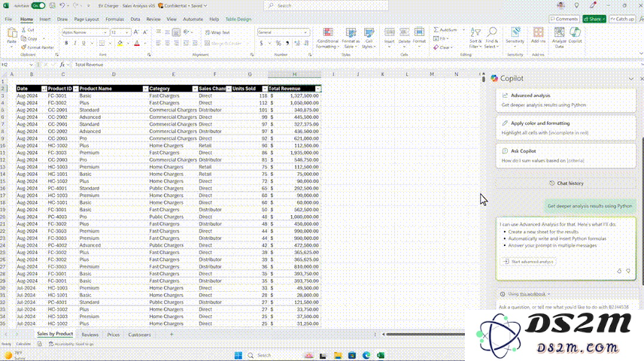Click the Comments button
Viewport: 644px width, 361px height.
564,19
